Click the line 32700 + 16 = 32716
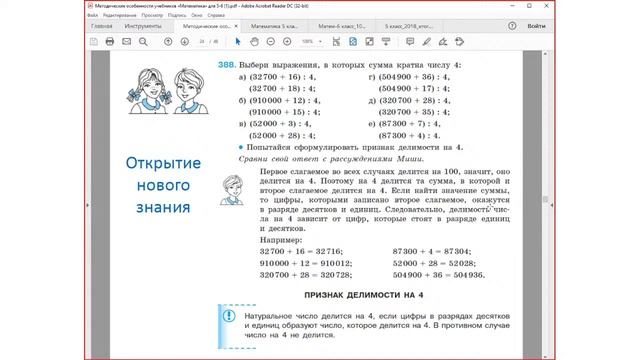 click(x=302, y=251)
